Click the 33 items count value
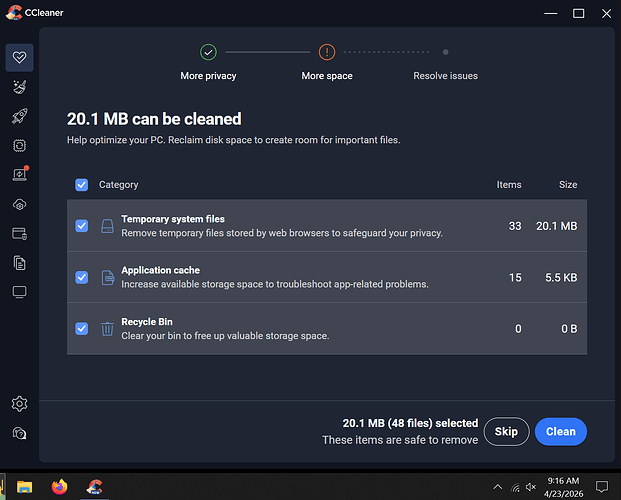621x500 pixels. [515, 226]
